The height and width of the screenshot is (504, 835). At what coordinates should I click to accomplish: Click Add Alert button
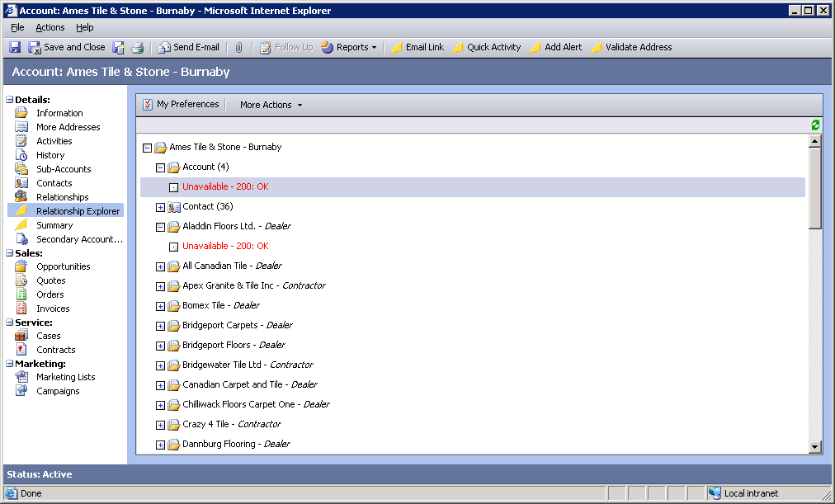[x=556, y=47]
